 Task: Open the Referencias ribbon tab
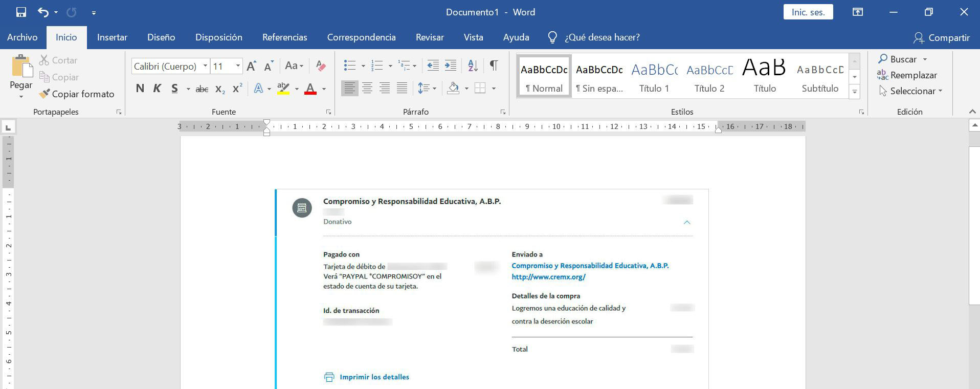coord(284,37)
